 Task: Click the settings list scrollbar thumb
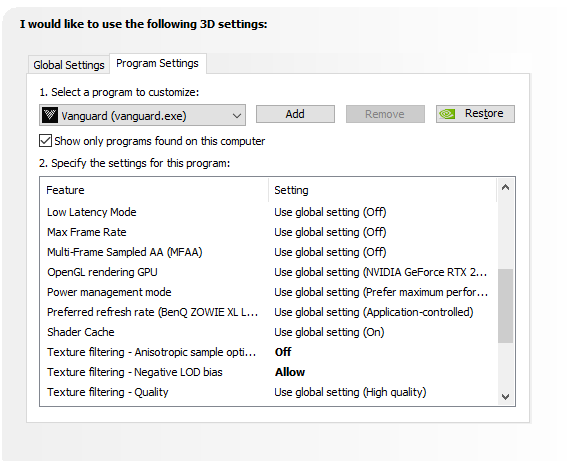[x=506, y=306]
